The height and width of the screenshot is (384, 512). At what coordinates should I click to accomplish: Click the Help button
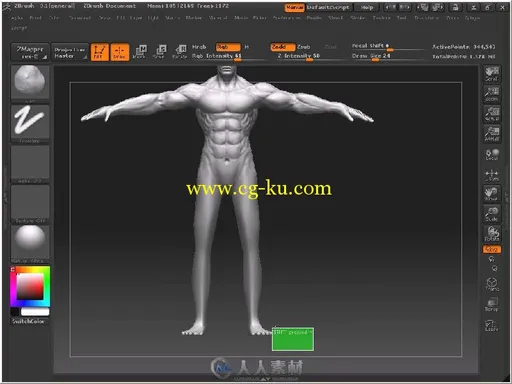point(367,7)
